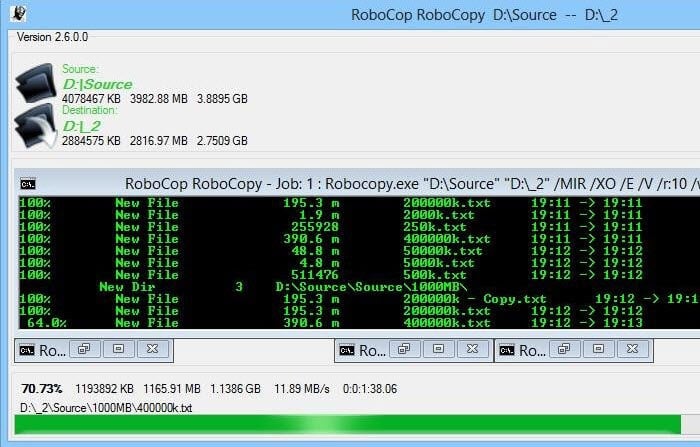Click the Destination folder icon with arrow
Viewport: 700px width, 447px height.
[x=36, y=126]
